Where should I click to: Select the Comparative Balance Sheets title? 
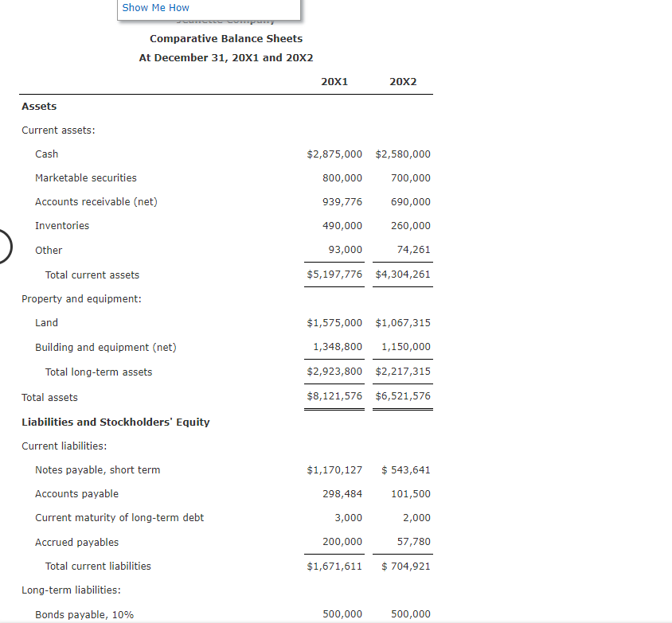pos(226,38)
